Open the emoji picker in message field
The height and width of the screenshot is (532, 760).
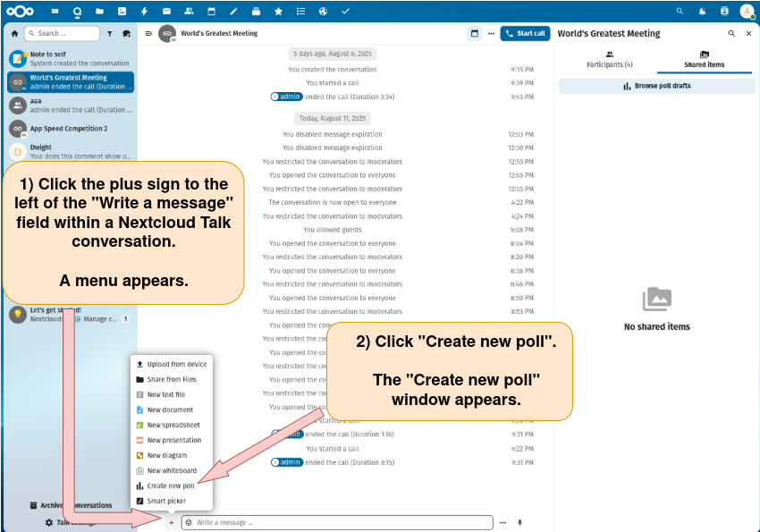pyautogui.click(x=189, y=522)
